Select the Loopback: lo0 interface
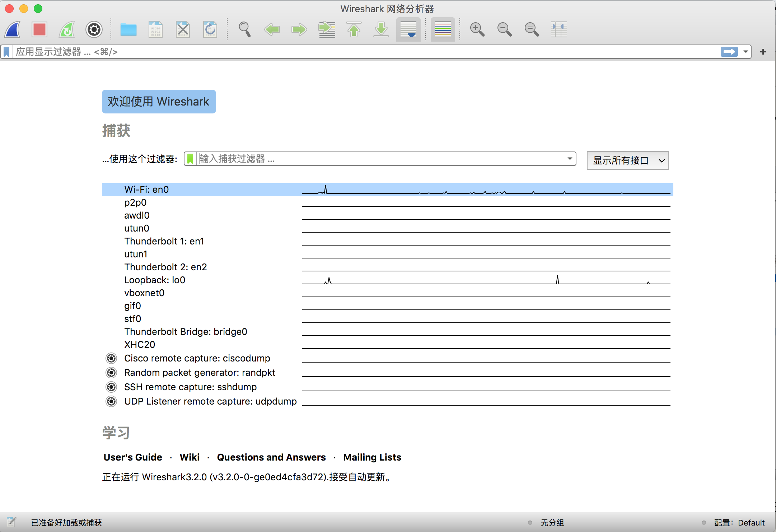 [155, 280]
